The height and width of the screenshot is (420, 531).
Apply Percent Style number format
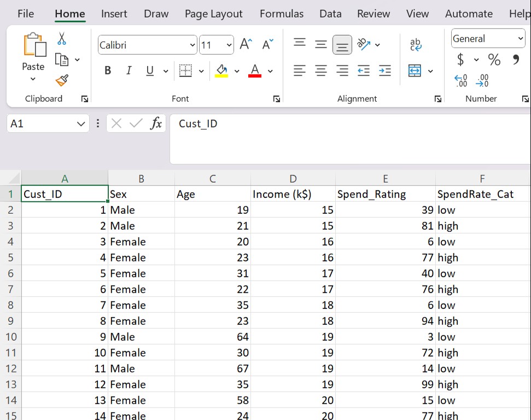[494, 60]
